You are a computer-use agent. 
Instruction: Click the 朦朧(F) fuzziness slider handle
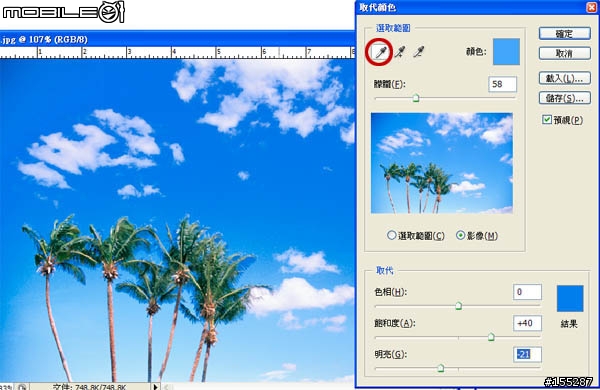(416, 98)
